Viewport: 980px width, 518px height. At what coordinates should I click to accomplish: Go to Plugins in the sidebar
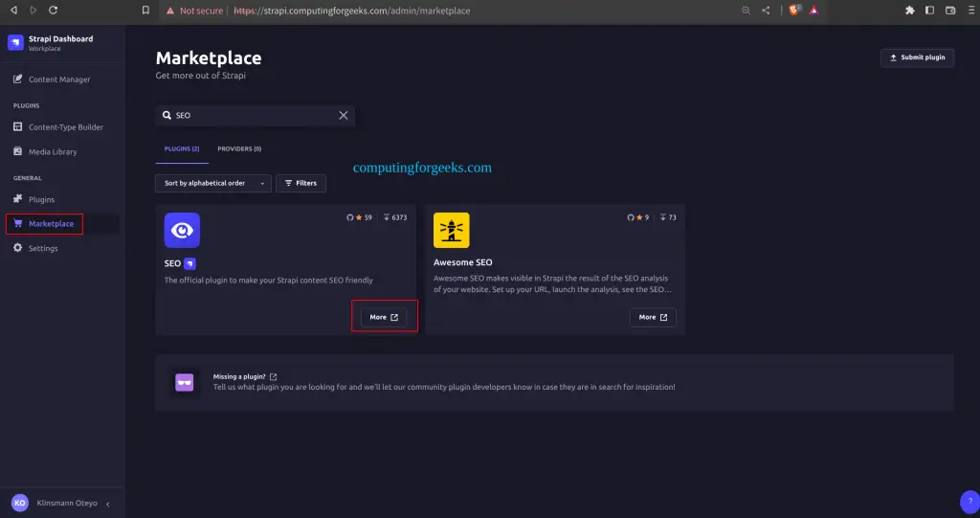pyautogui.click(x=41, y=199)
